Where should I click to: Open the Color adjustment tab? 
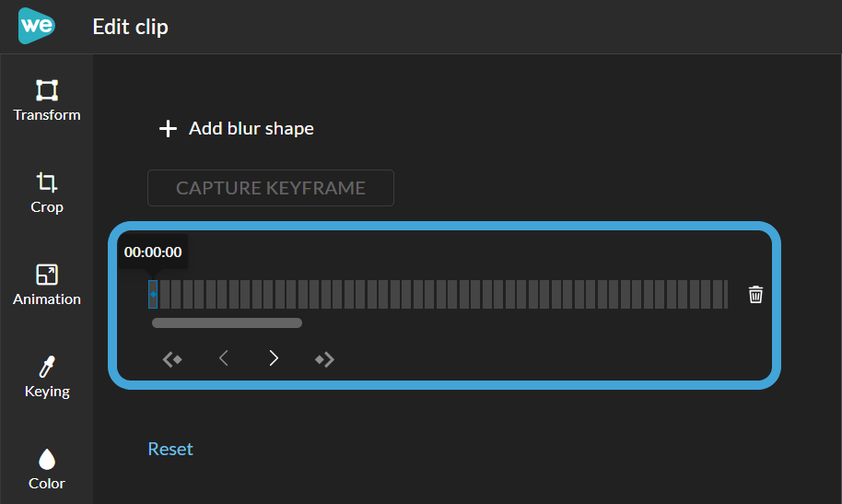click(x=47, y=469)
